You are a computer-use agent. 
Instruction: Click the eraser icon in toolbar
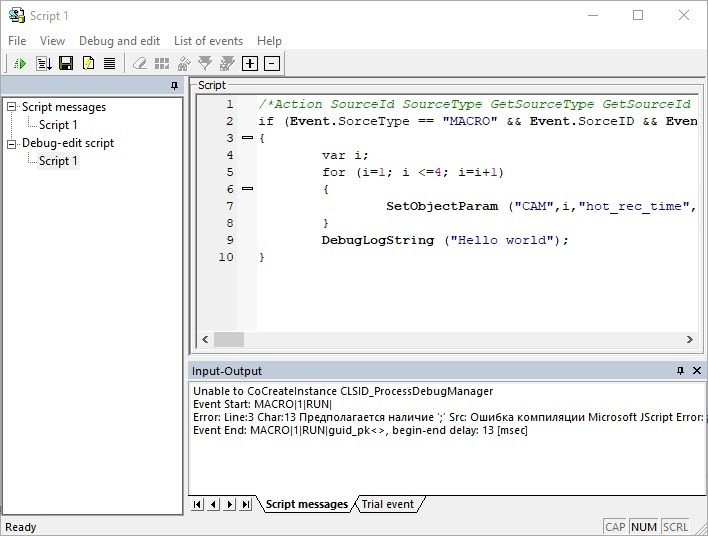pyautogui.click(x=140, y=64)
